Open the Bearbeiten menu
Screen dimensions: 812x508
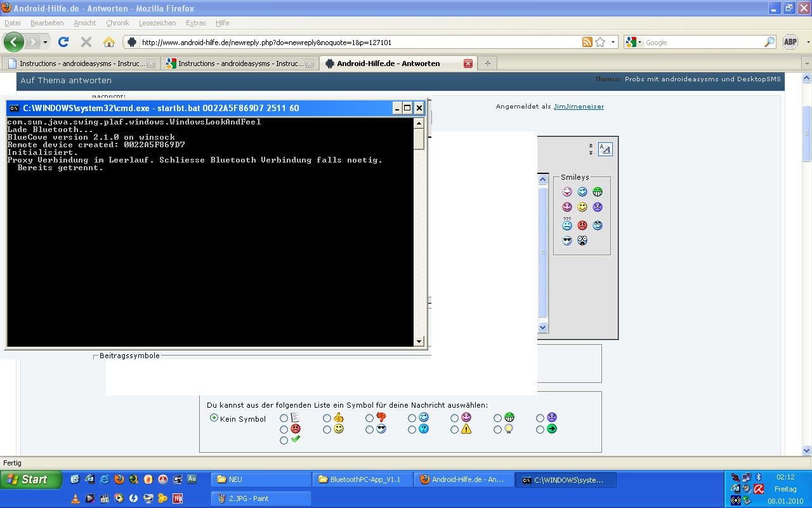[x=47, y=23]
